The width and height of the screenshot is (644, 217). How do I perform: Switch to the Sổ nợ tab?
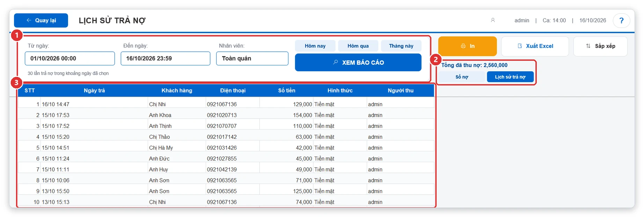462,77
